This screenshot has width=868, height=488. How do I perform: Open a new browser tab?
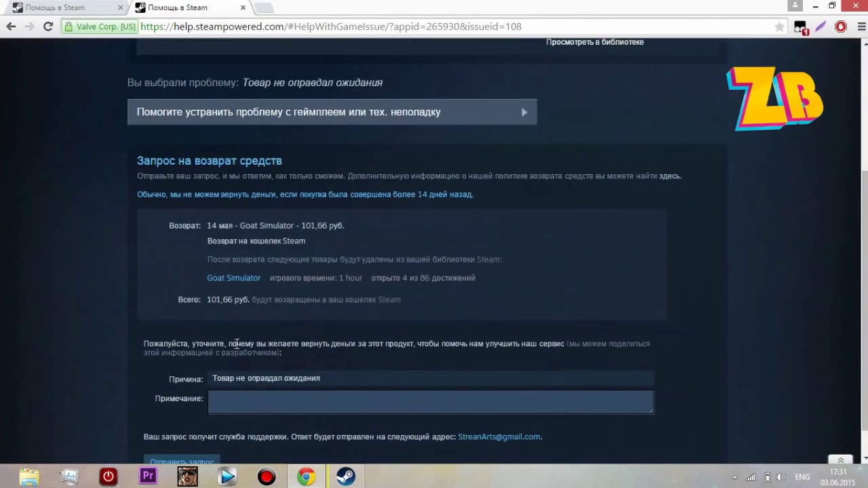[x=264, y=8]
